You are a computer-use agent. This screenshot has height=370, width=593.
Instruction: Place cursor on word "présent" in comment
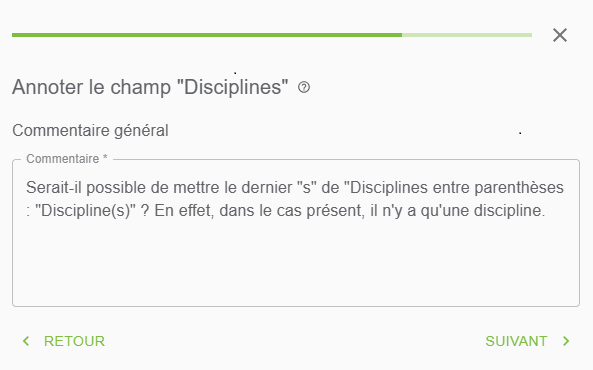point(335,211)
